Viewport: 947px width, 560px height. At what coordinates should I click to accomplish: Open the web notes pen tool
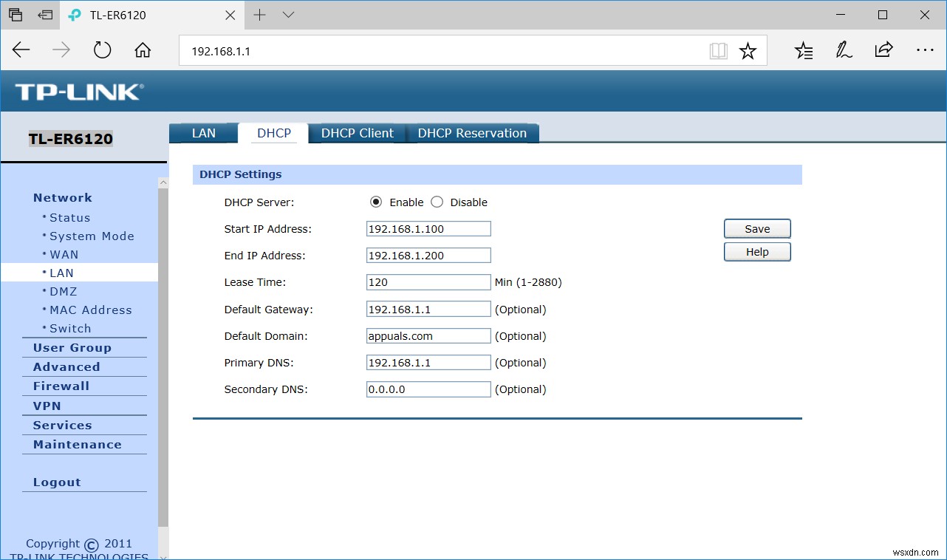coord(844,50)
